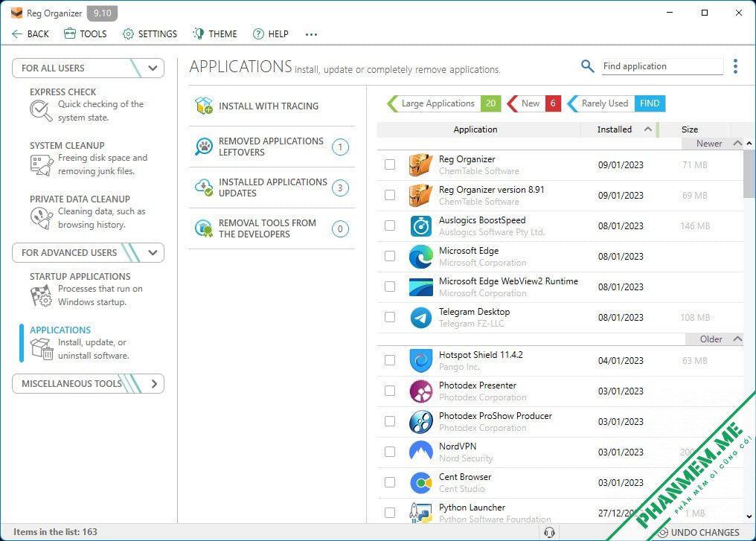Select the Hotspot Shield 11.4.2 checkbox
The height and width of the screenshot is (541, 756).
point(390,360)
